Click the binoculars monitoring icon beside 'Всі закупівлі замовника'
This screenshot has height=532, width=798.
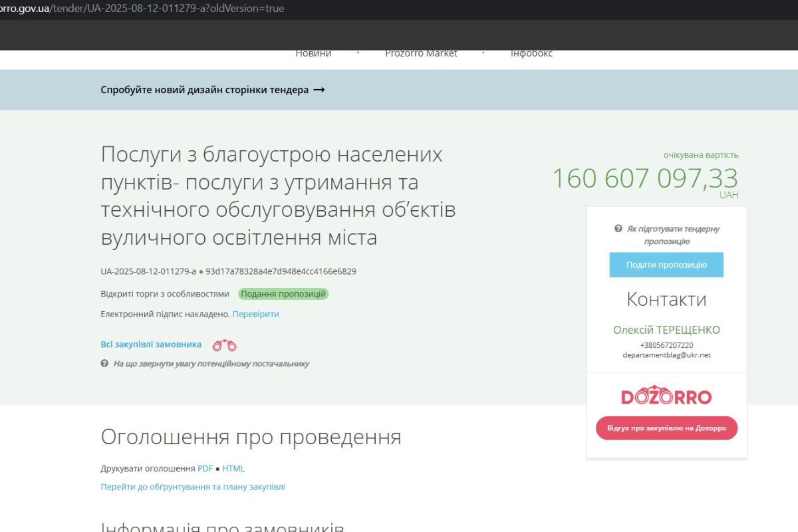click(225, 344)
